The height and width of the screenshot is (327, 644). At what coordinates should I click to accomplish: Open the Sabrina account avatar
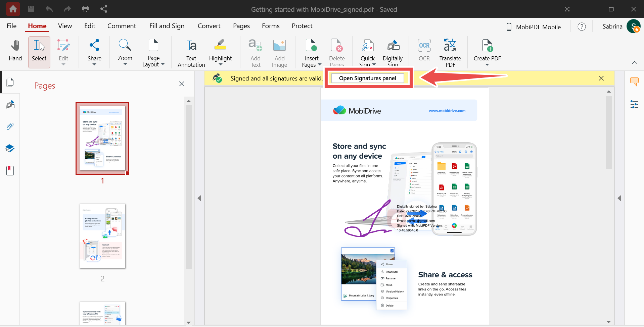click(634, 26)
